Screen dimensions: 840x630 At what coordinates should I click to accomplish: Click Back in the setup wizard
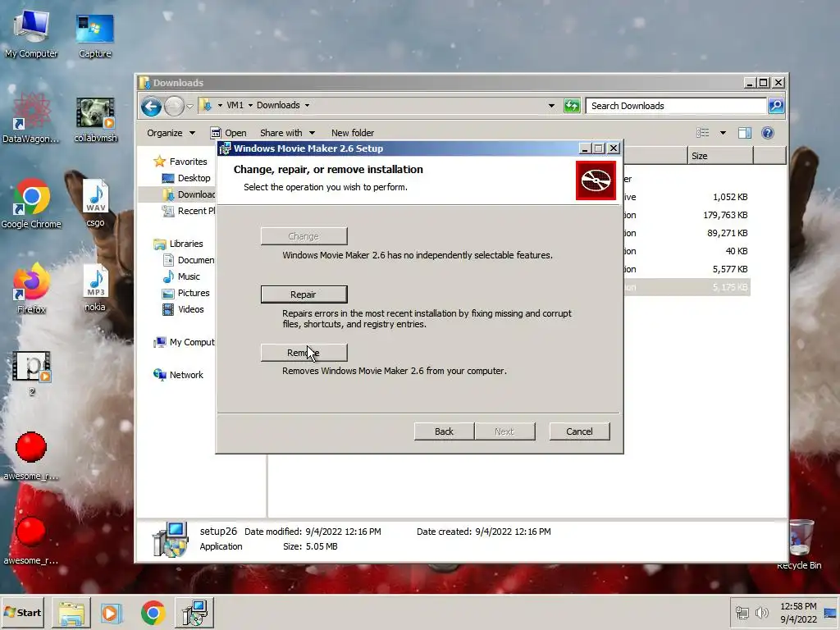click(x=444, y=431)
